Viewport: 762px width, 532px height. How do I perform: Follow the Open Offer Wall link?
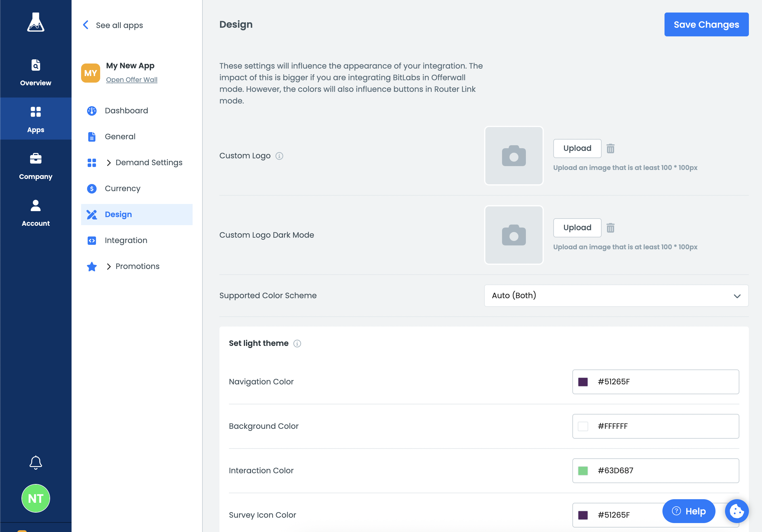click(131, 80)
